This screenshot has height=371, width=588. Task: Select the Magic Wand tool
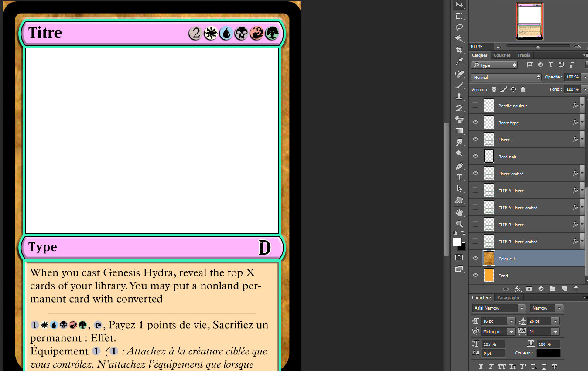(459, 38)
